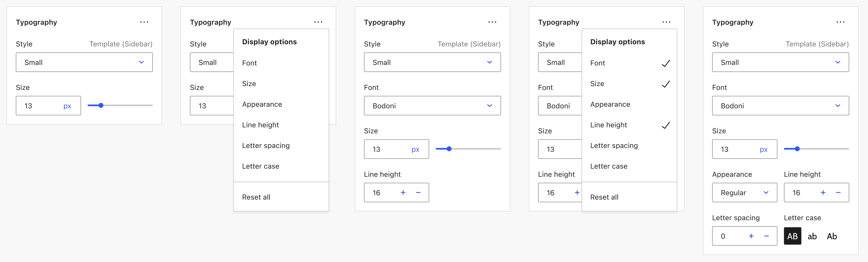The image size is (868, 262).
Task: Select Letter spacing in the Display options menu
Action: pyautogui.click(x=266, y=145)
